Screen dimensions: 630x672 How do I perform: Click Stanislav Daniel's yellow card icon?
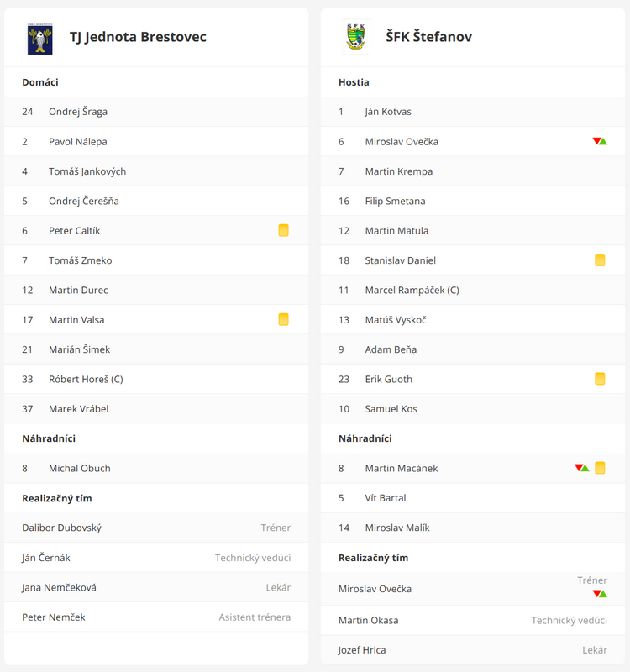(x=600, y=260)
